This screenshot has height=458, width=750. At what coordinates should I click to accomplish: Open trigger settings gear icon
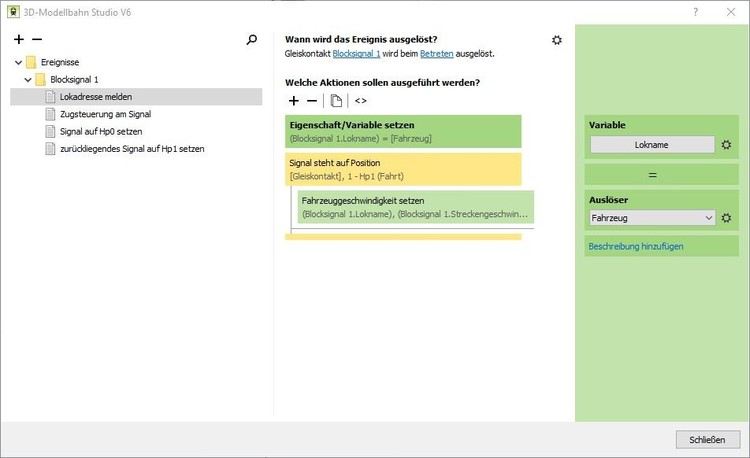coord(557,40)
